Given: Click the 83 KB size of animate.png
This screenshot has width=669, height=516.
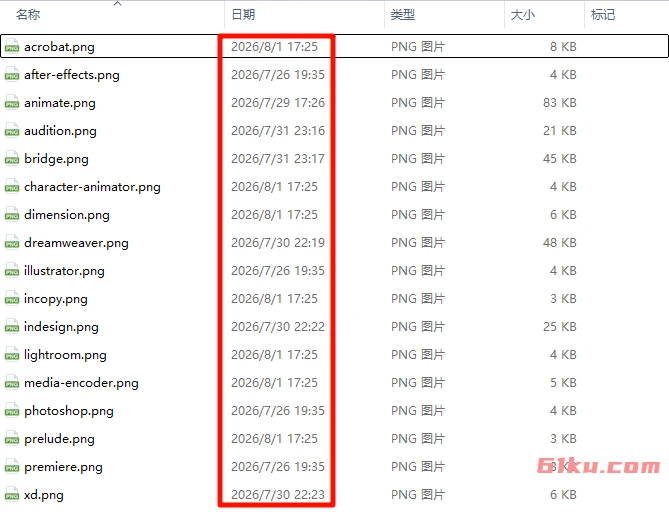Looking at the screenshot, I should [559, 102].
